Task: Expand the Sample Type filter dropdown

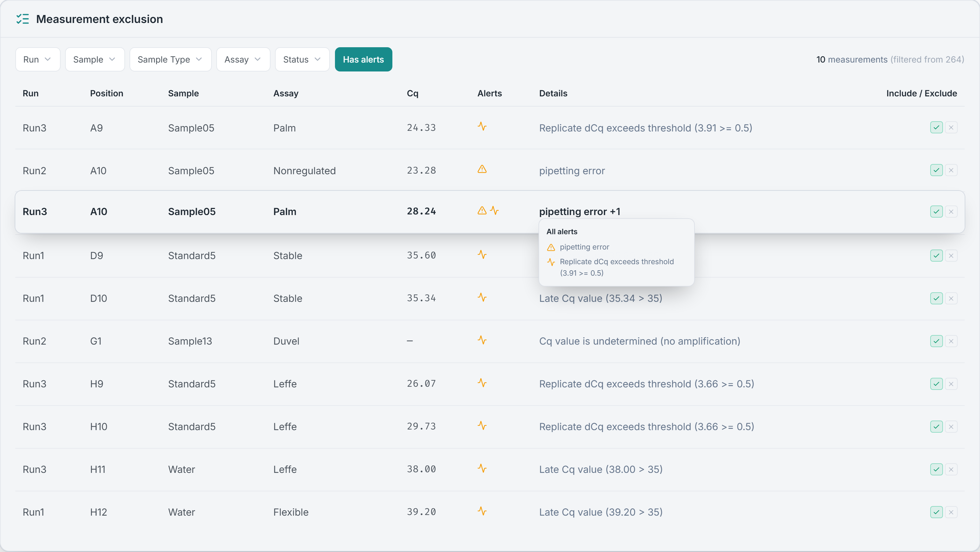Action: tap(170, 59)
